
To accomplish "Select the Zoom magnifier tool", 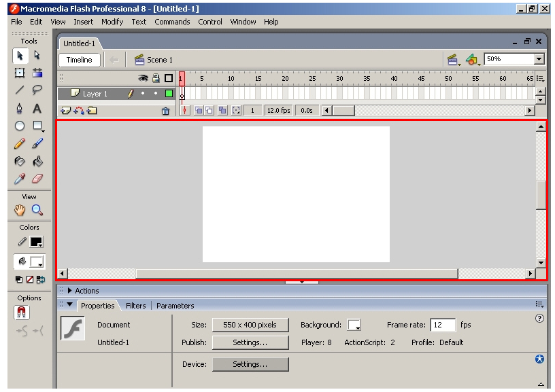I will [x=37, y=211].
